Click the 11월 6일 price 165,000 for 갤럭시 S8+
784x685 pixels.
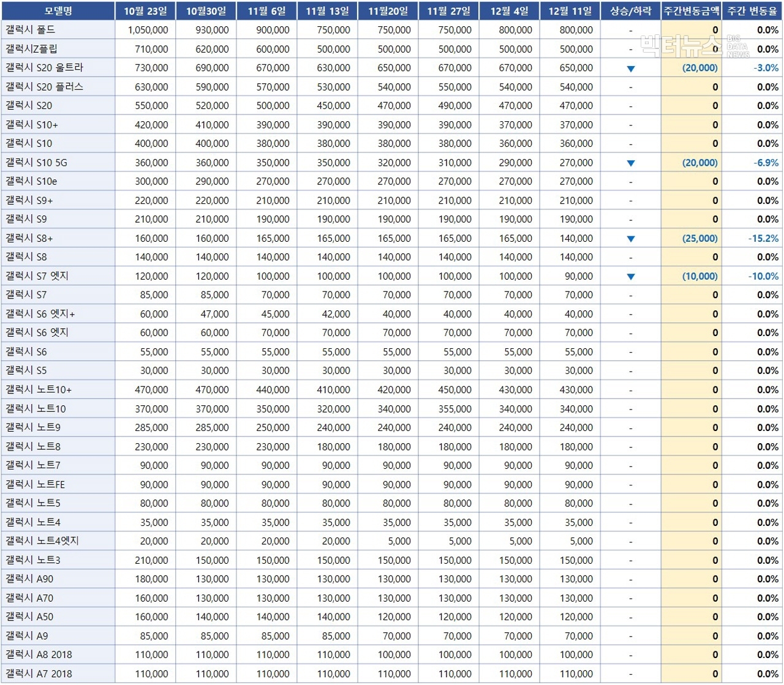click(273, 239)
